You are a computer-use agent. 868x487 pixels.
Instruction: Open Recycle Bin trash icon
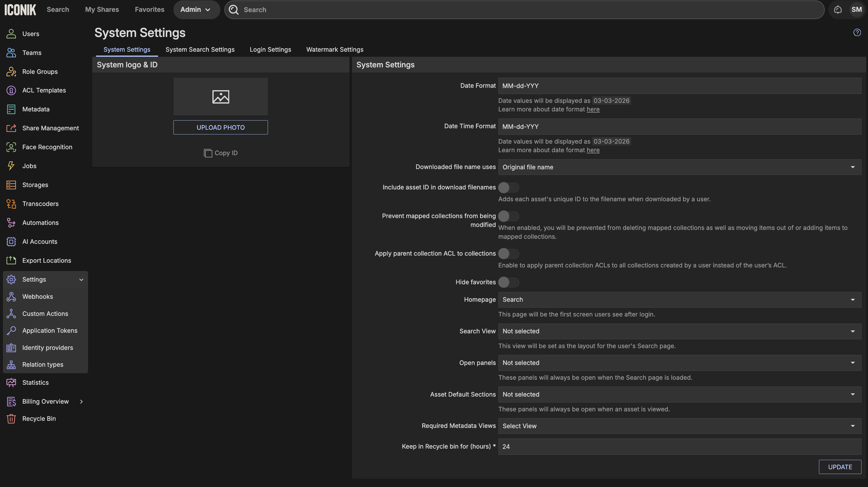(x=11, y=418)
